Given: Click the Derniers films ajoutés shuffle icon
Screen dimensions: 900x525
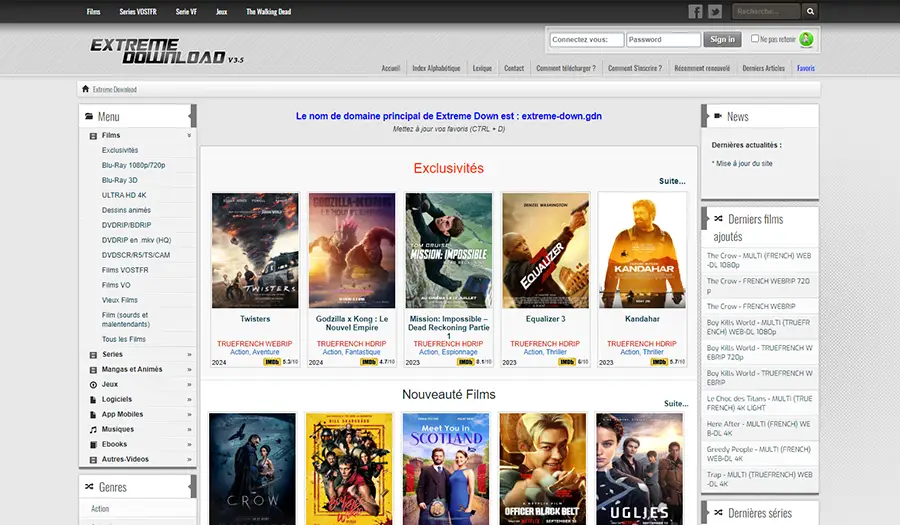Looking at the screenshot, I should [718, 219].
